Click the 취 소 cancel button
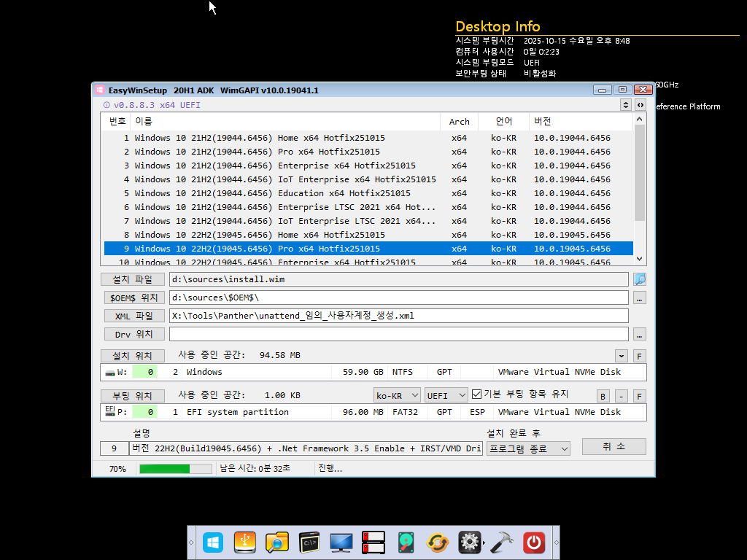The image size is (747, 560). tap(614, 447)
